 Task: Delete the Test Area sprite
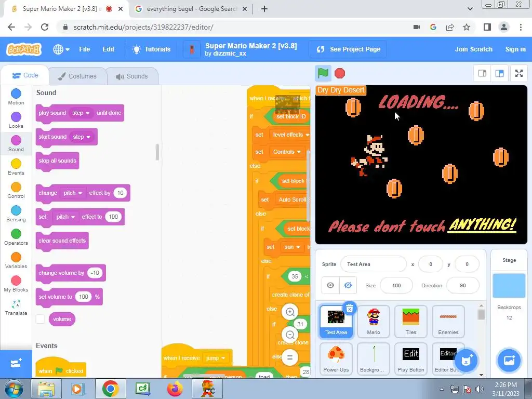coord(350,308)
